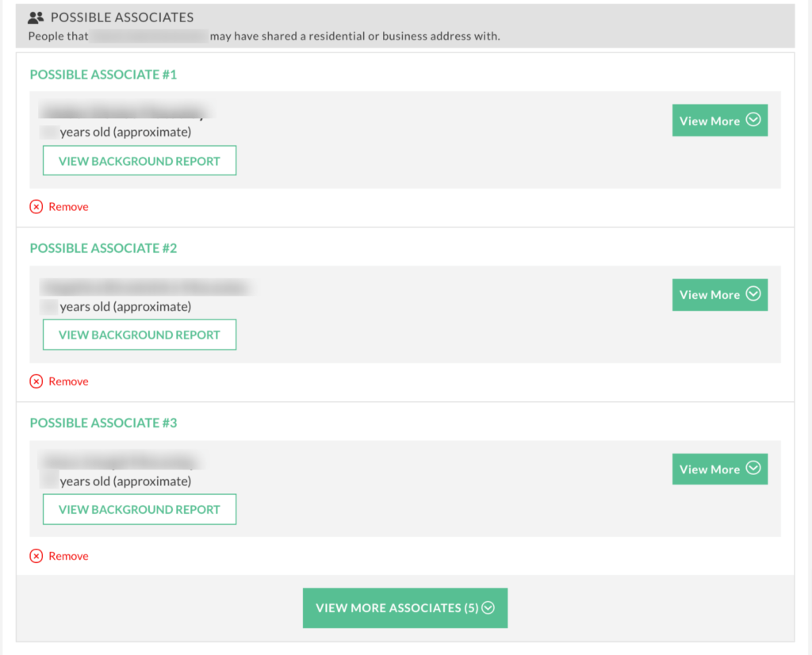
Task: Click the people icon beside Possible Associates
Action: coord(36,17)
